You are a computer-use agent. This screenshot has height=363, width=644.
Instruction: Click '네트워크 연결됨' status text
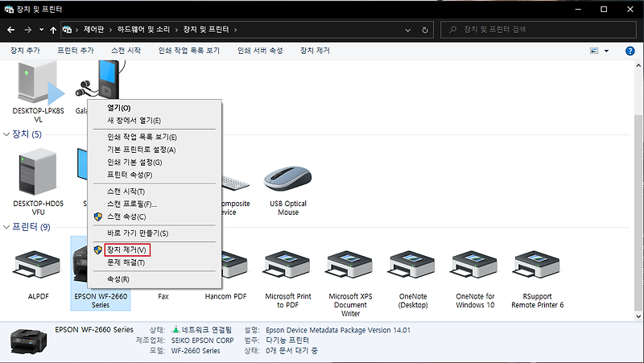207,330
